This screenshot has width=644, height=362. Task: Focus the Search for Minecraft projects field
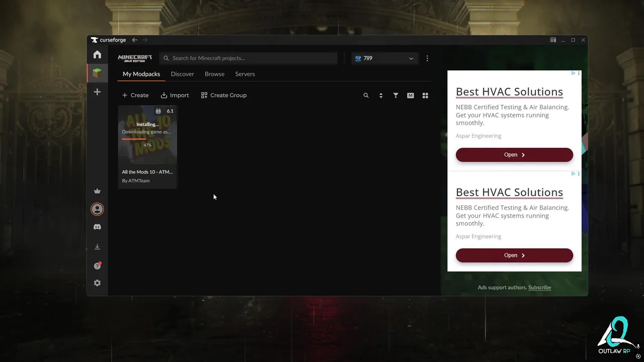(249, 58)
